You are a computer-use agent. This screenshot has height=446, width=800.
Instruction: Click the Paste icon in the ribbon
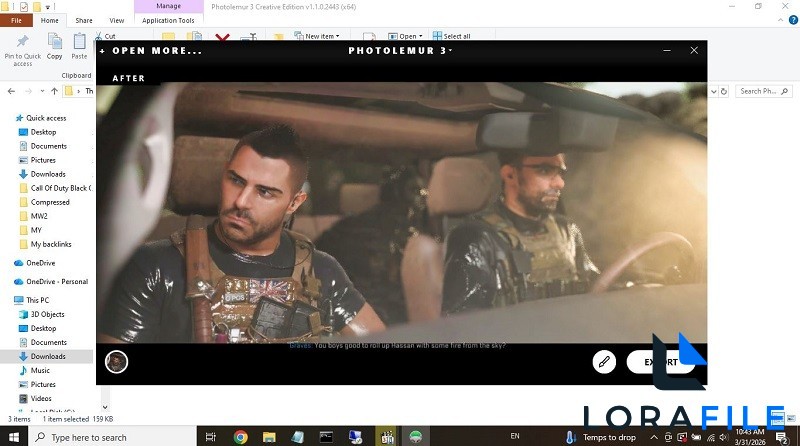(x=79, y=45)
